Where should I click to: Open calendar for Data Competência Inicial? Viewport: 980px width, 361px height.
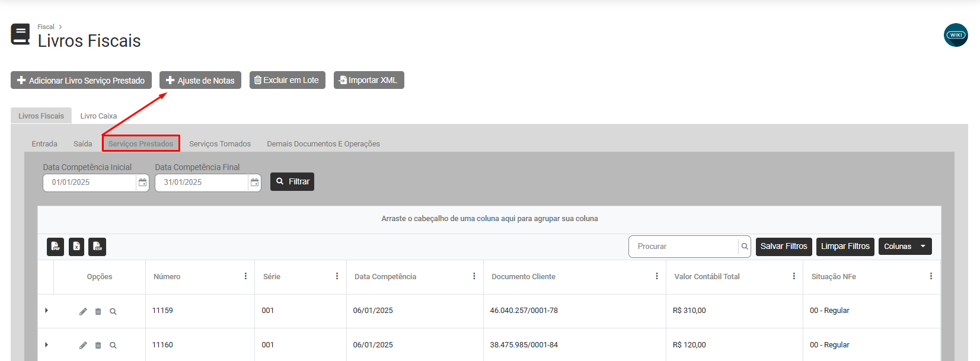click(142, 183)
